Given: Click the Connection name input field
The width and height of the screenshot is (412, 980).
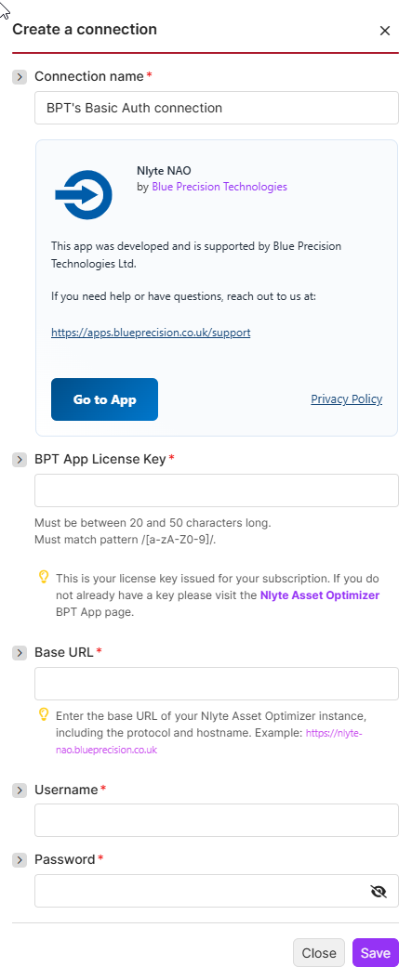Looking at the screenshot, I should (217, 108).
